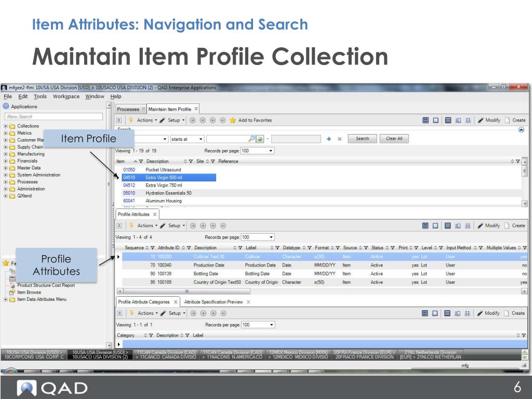Open the Tools menu
This screenshot has width=532, height=399.
[40, 96]
